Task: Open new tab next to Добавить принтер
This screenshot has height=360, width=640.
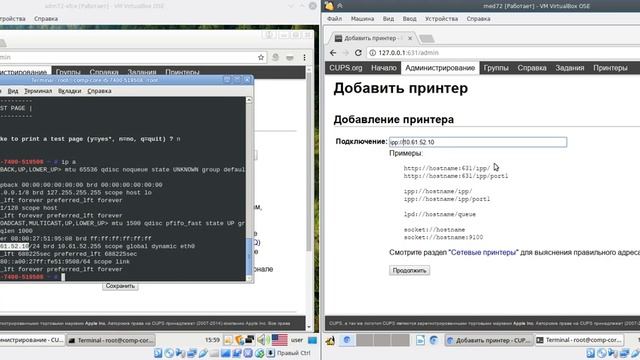Action: click(427, 38)
